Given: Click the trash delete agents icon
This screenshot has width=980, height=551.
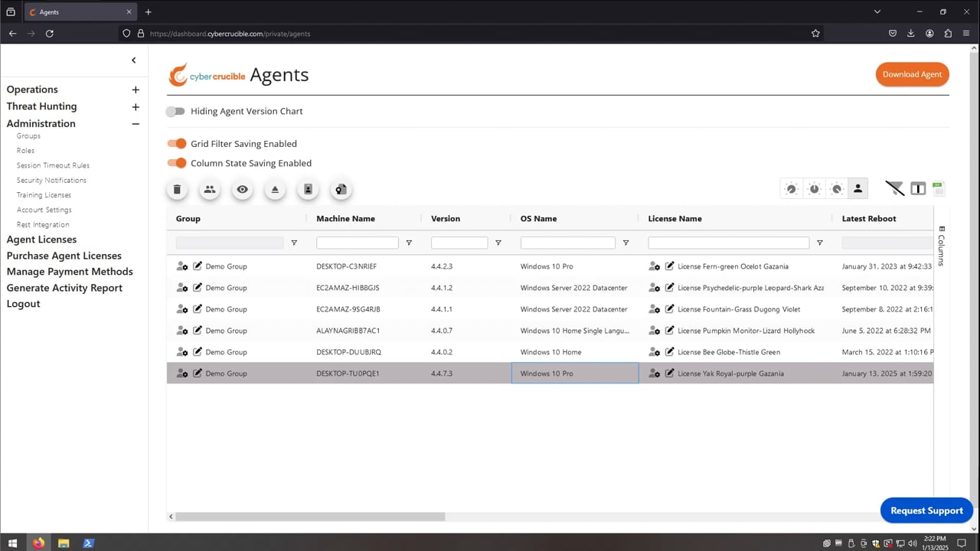Looking at the screenshot, I should [x=177, y=190].
